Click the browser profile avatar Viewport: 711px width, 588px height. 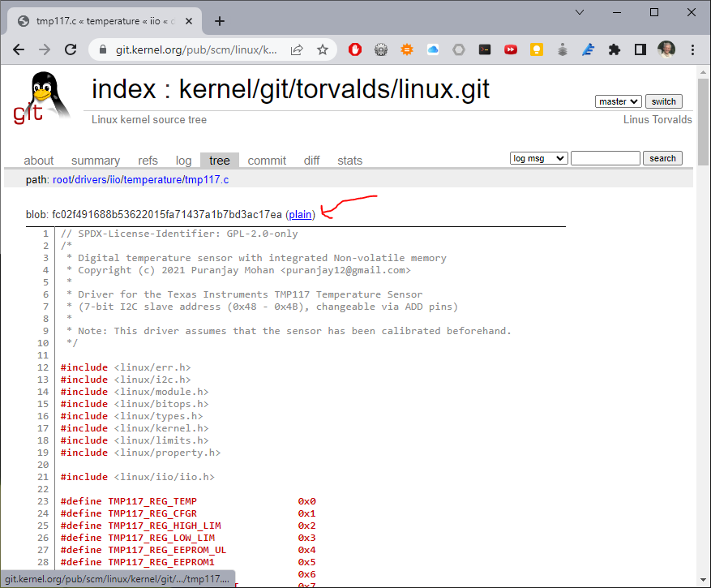click(x=666, y=49)
